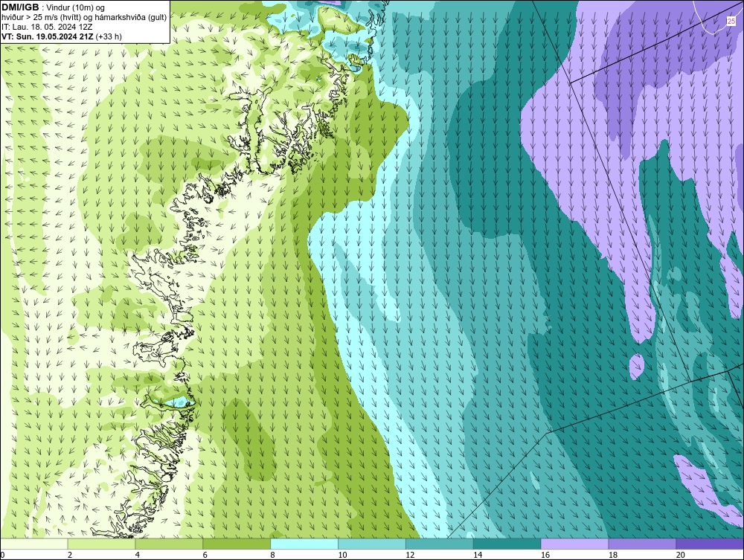The image size is (744, 560).
Task: Click the "IT: Lau. 18. 05. 2024 12Z" line
Action: pos(47,27)
